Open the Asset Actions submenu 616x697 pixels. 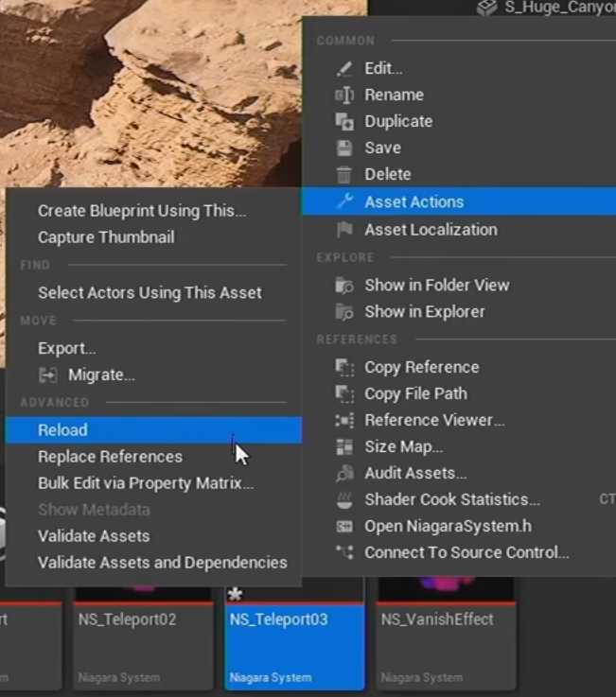point(459,201)
